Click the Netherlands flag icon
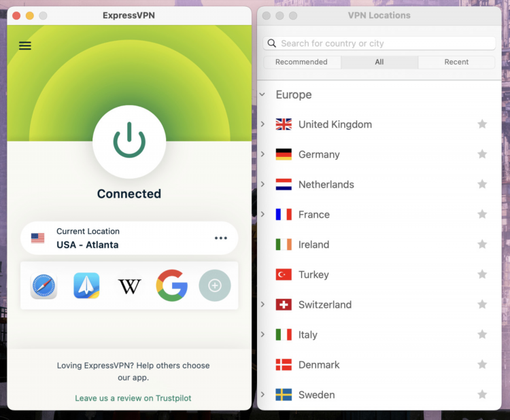Viewport: 510px width, 420px height. 284,184
